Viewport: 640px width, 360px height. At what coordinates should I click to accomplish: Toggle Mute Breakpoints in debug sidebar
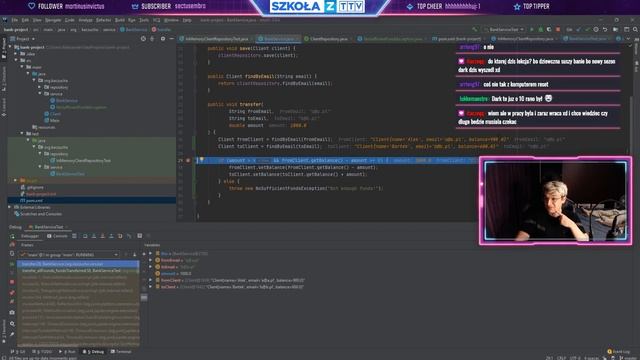coord(12,302)
